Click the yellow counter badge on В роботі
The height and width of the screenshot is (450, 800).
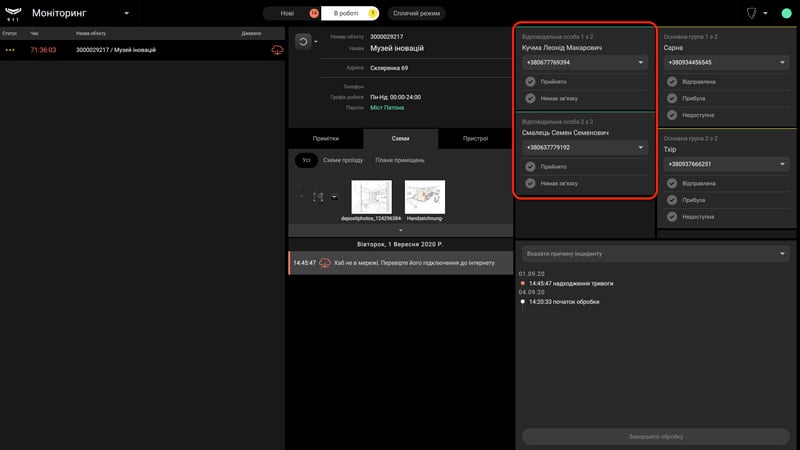click(x=373, y=13)
